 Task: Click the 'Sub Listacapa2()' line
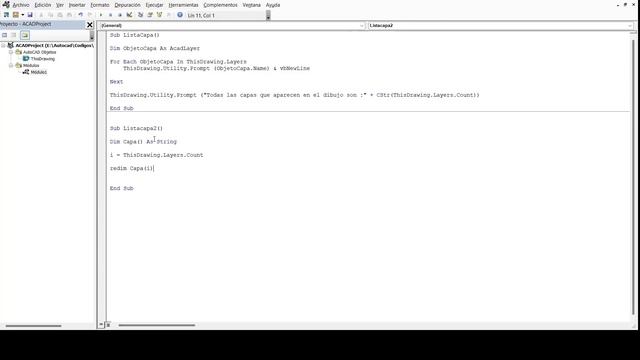(x=136, y=128)
